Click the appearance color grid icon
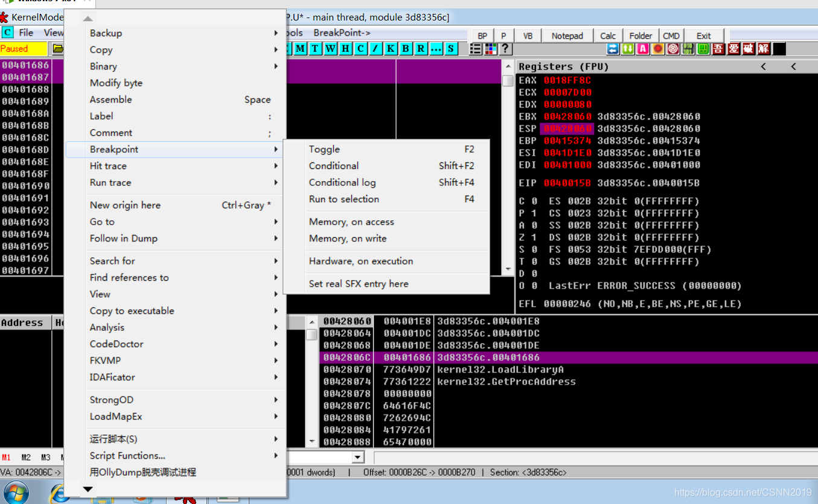This screenshot has width=818, height=504. pos(491,49)
